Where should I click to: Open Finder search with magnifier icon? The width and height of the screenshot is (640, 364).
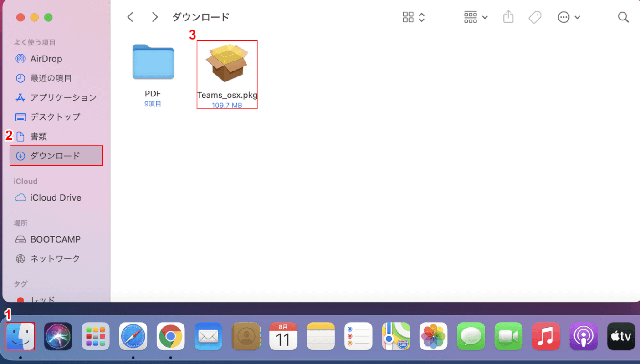tap(623, 17)
